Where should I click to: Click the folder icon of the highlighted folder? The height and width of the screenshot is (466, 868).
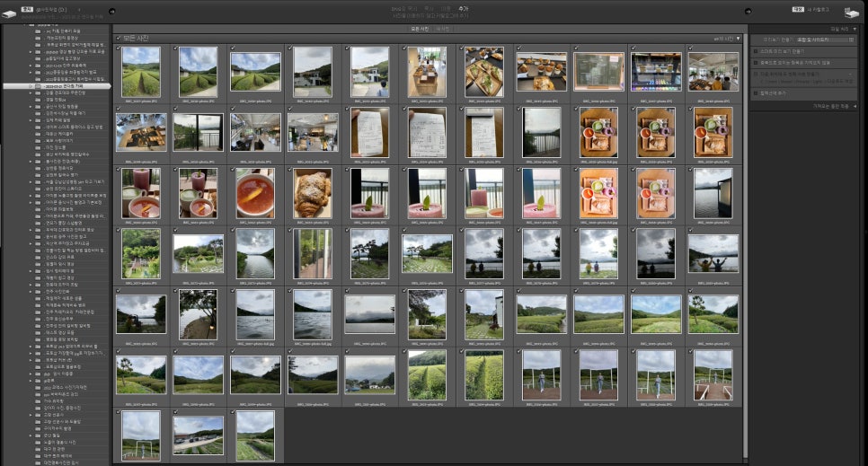tap(40, 85)
